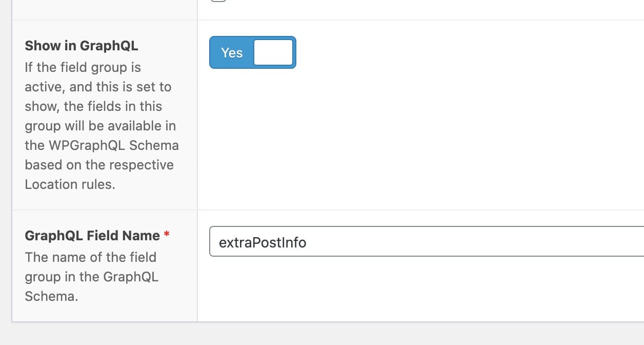
Task: Select the Show in GraphQL heading
Action: pos(82,45)
